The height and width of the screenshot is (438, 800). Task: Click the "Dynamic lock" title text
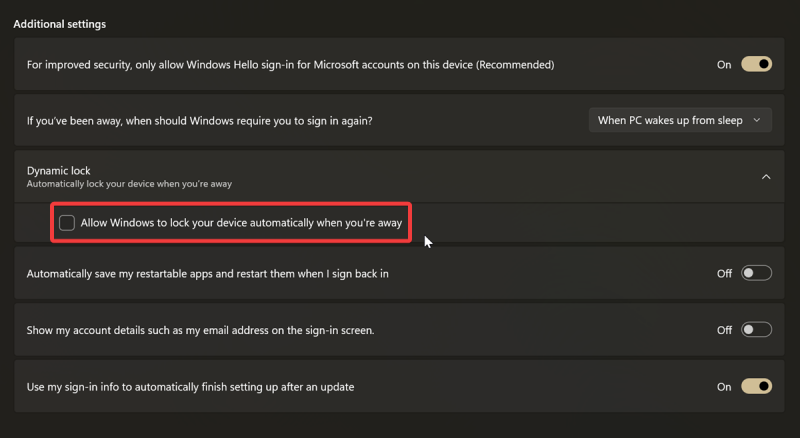(x=58, y=171)
